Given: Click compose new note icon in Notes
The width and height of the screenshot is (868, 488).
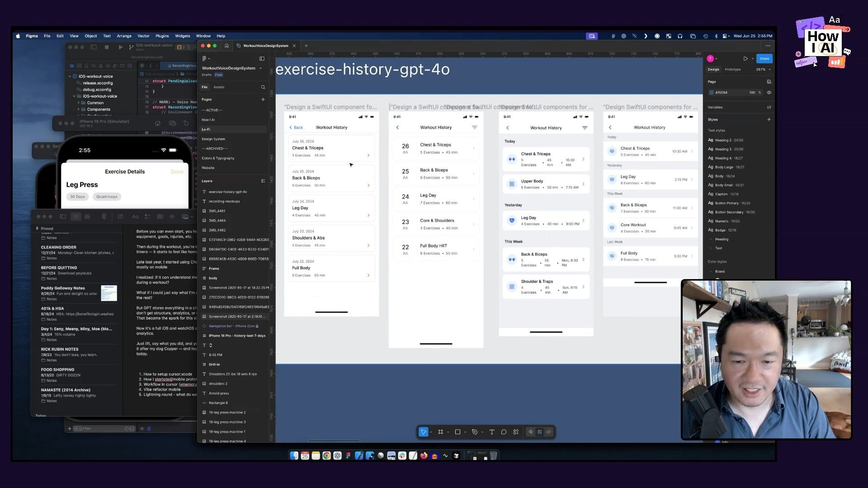Looking at the screenshot, I should (120, 216).
